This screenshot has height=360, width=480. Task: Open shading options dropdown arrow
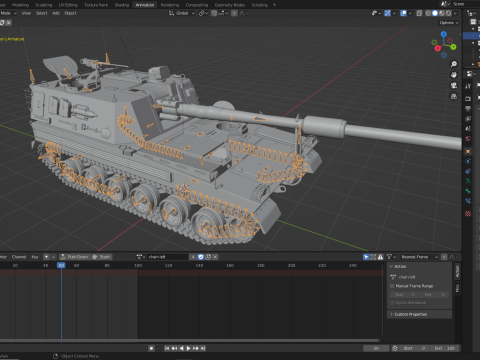(x=455, y=13)
